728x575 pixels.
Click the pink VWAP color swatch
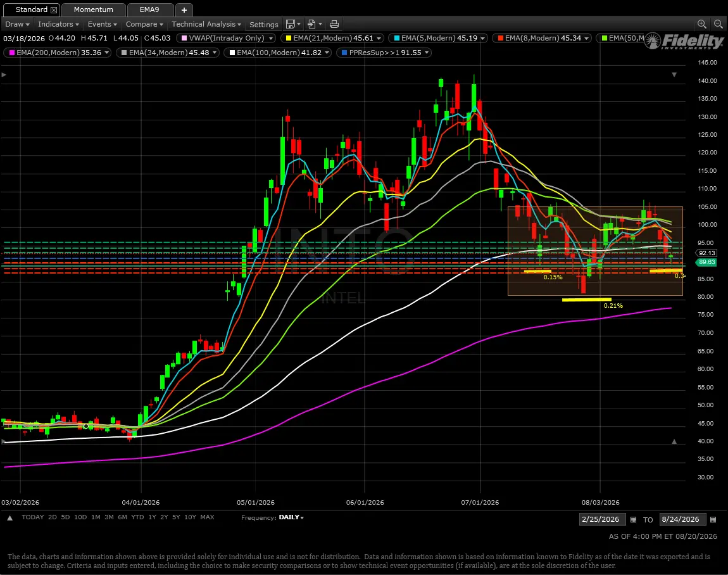tap(184, 38)
